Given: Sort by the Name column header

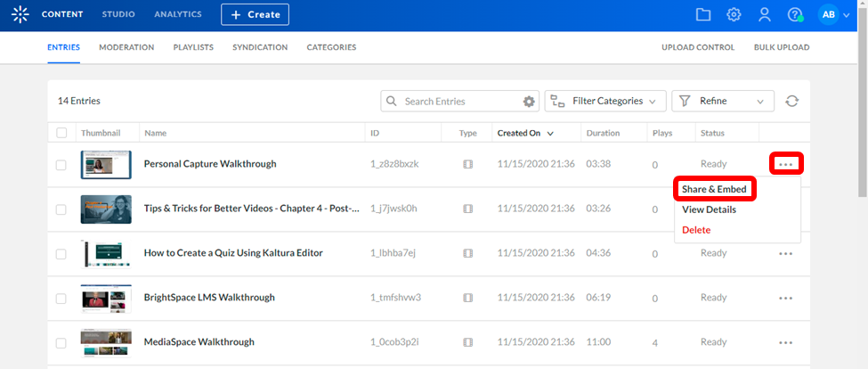Looking at the screenshot, I should pyautogui.click(x=156, y=133).
